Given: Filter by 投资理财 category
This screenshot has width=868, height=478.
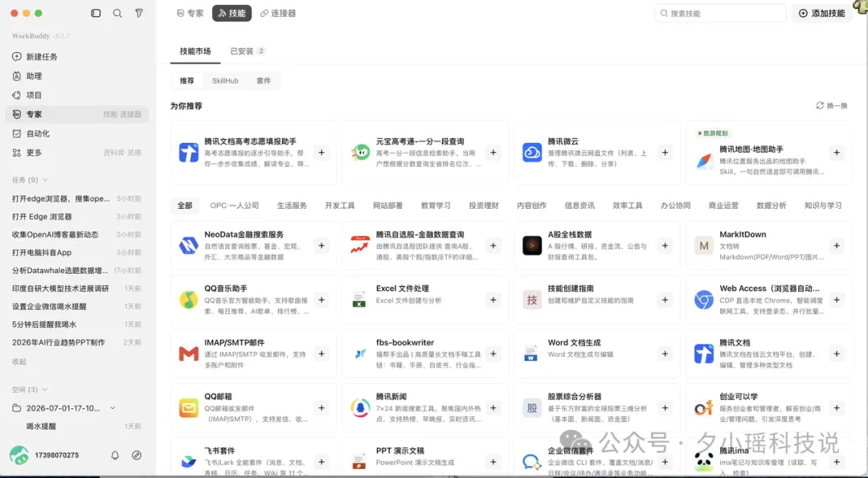Looking at the screenshot, I should point(484,205).
